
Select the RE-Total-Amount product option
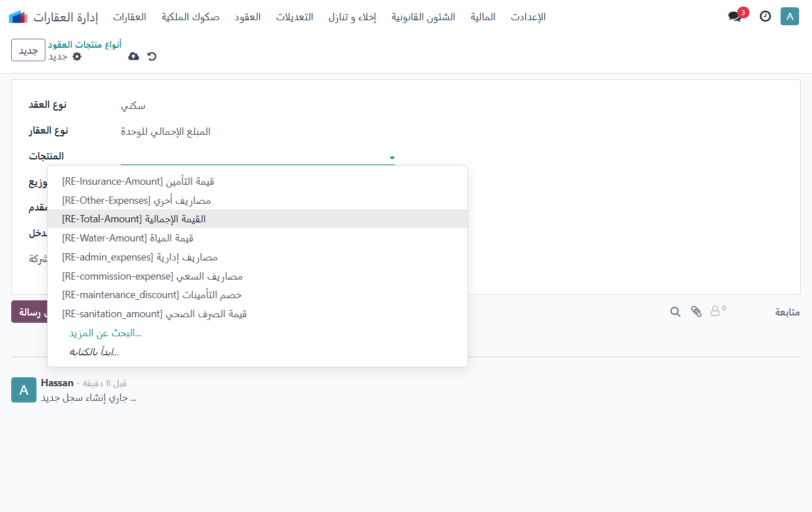coord(258,219)
